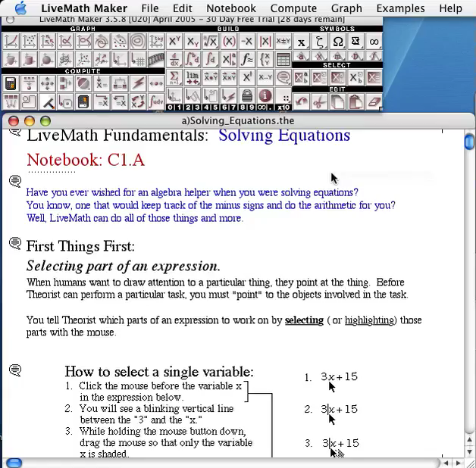Collapse the comment bubble beside First Things First
The height and width of the screenshot is (468, 476).
click(x=14, y=244)
